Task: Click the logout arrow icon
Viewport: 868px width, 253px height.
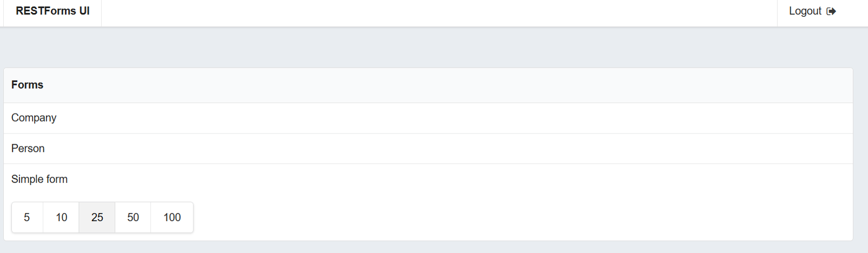Action: 831,11
